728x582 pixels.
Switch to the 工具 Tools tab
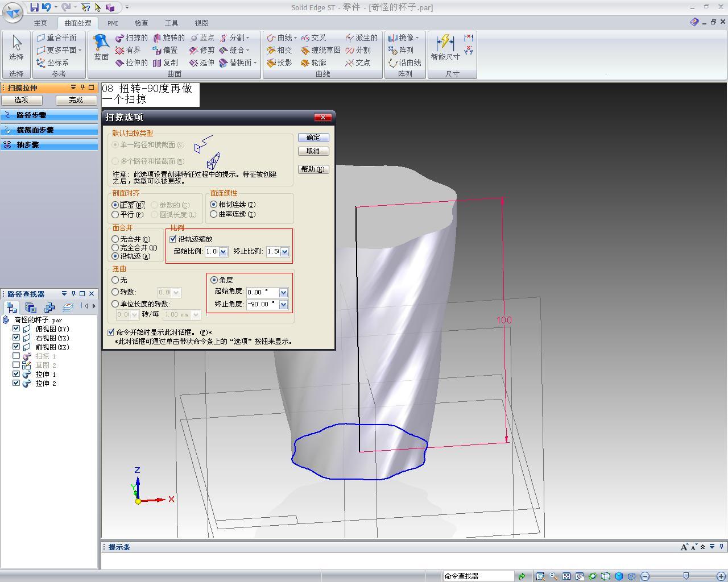tap(171, 23)
